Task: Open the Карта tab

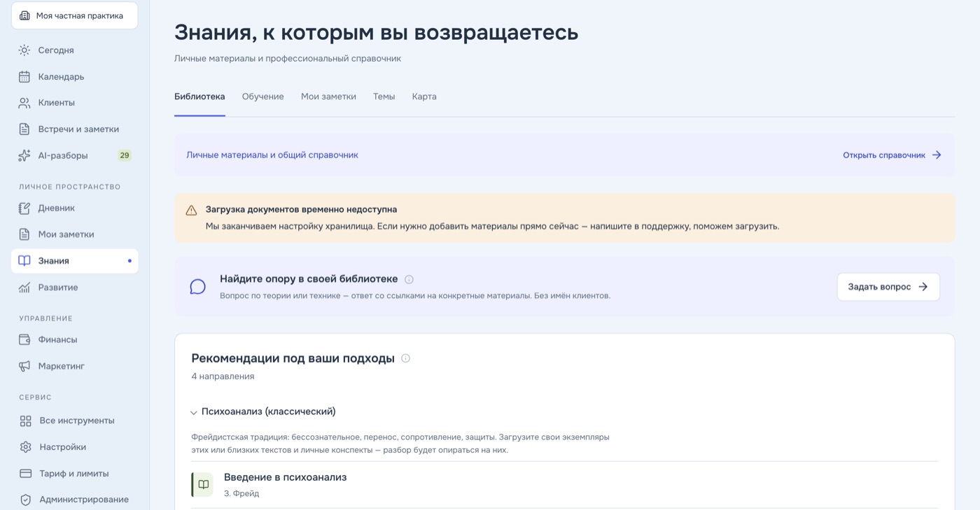Action: 424,97
